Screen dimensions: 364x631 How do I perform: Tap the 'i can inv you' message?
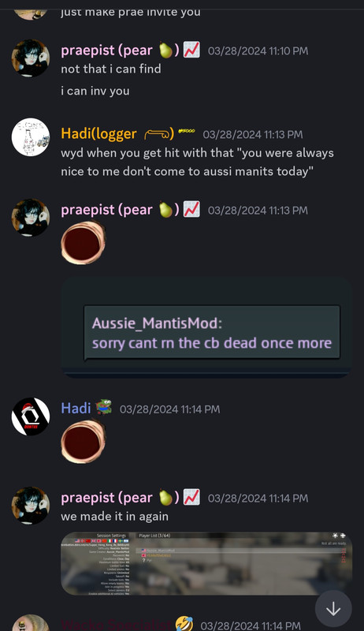coord(95,91)
